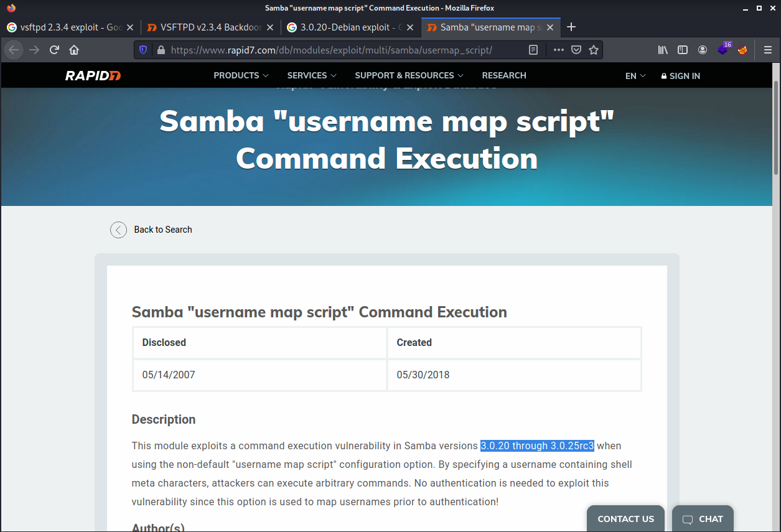Close the 3.0.20-Debian exploit tab
The image size is (781, 532).
point(410,27)
